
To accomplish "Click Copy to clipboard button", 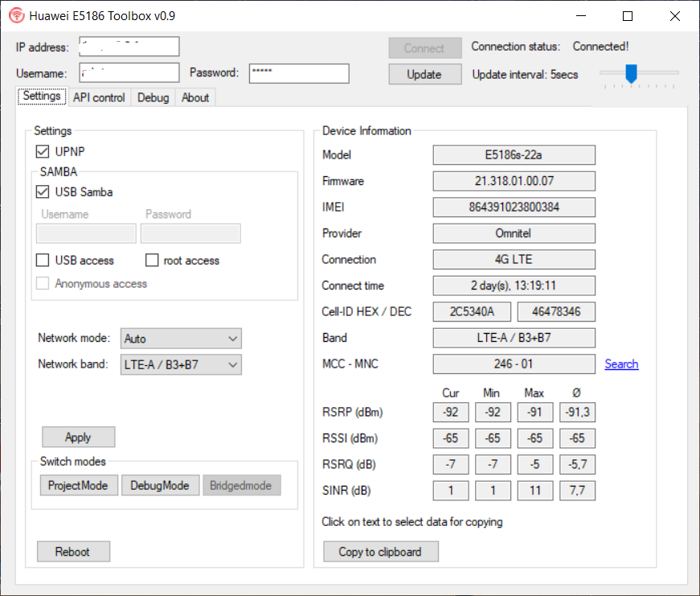I will (380, 552).
